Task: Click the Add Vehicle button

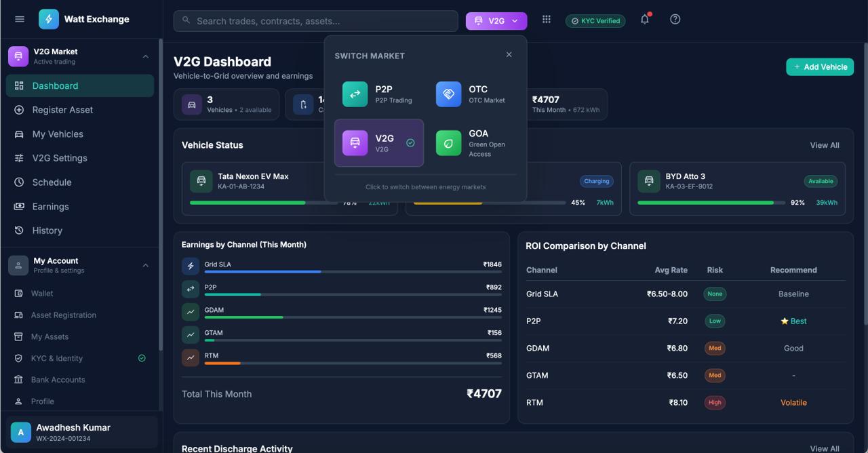Action: click(820, 66)
